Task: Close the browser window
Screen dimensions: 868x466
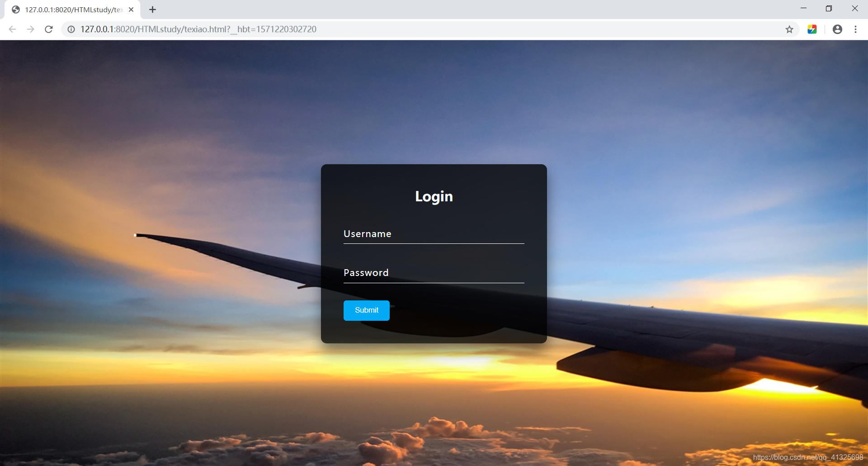Action: [x=854, y=9]
